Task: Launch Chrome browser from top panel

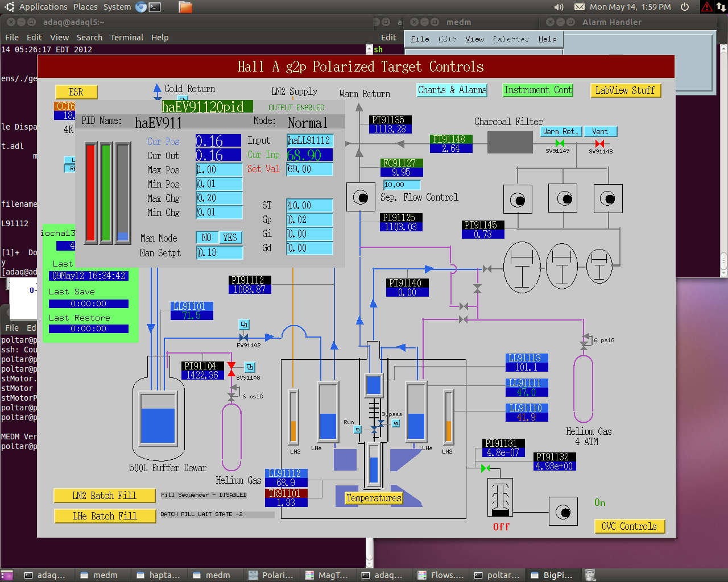Action: pos(141,7)
